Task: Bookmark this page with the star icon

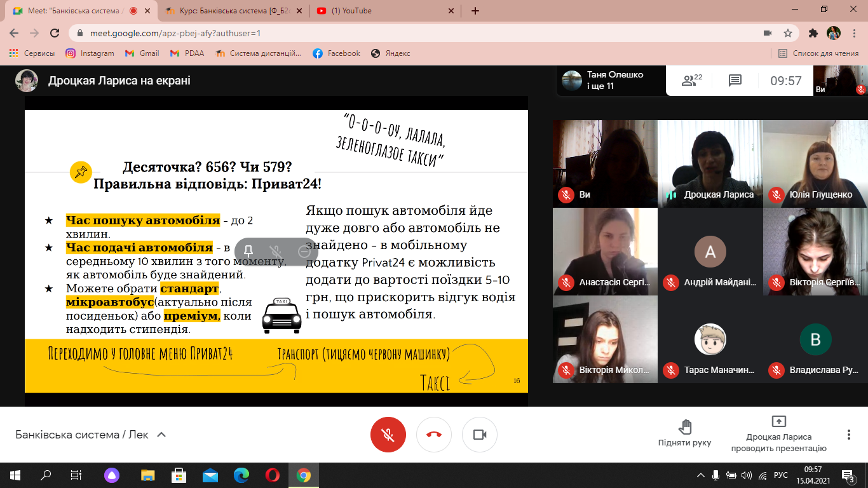Action: click(x=787, y=33)
